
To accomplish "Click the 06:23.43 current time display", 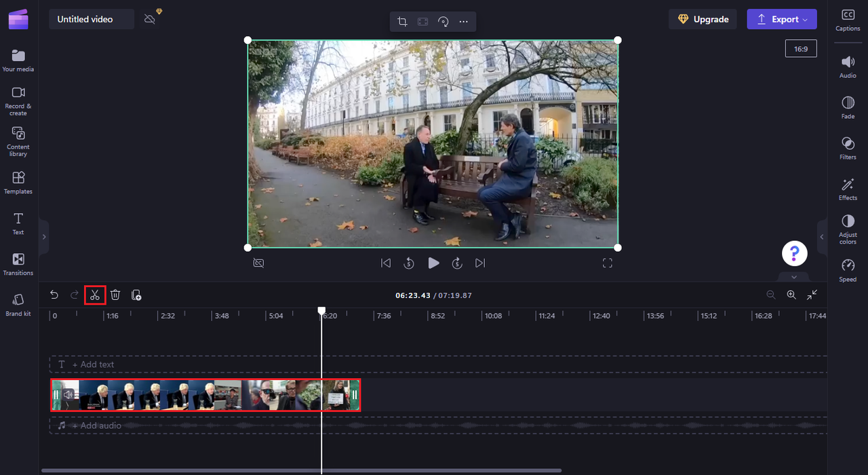I will click(413, 295).
